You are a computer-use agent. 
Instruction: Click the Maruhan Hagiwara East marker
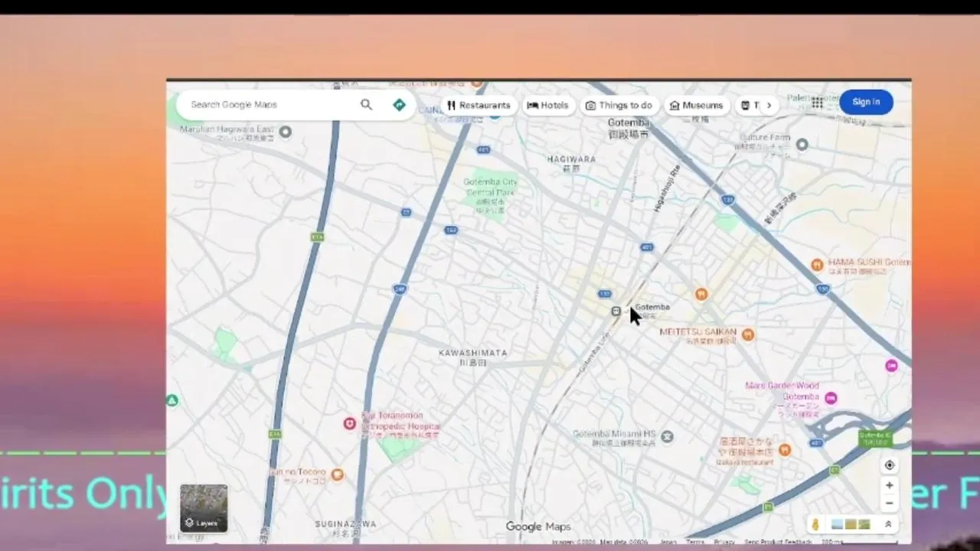286,132
